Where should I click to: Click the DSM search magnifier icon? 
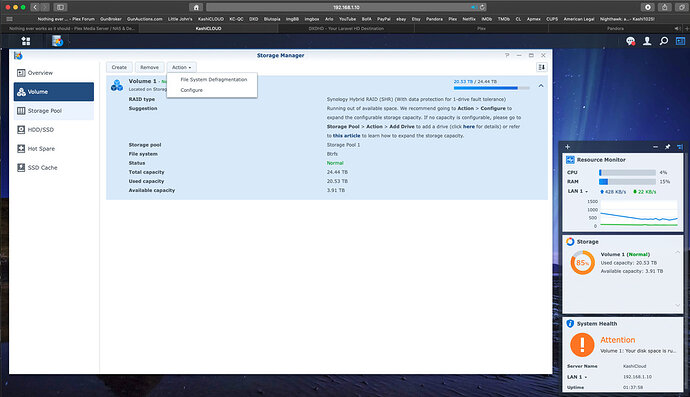[664, 41]
